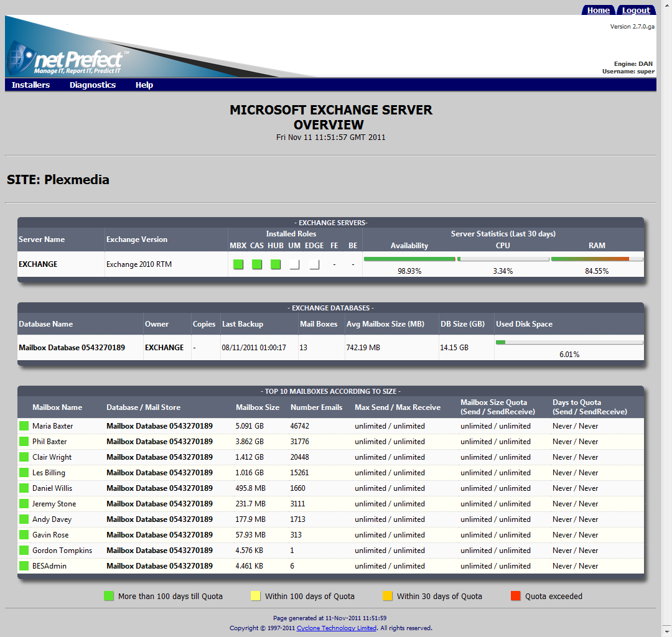Click the '14.15 GB' DB size value

(x=454, y=347)
